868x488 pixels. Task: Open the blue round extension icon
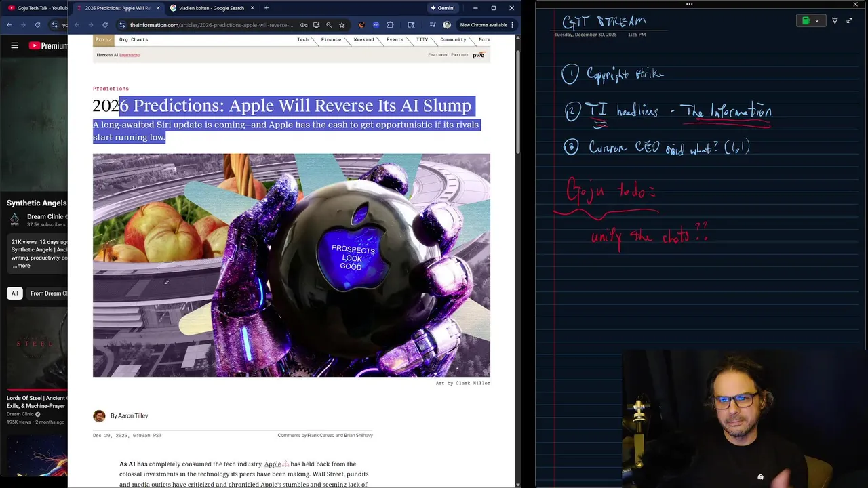tap(376, 25)
